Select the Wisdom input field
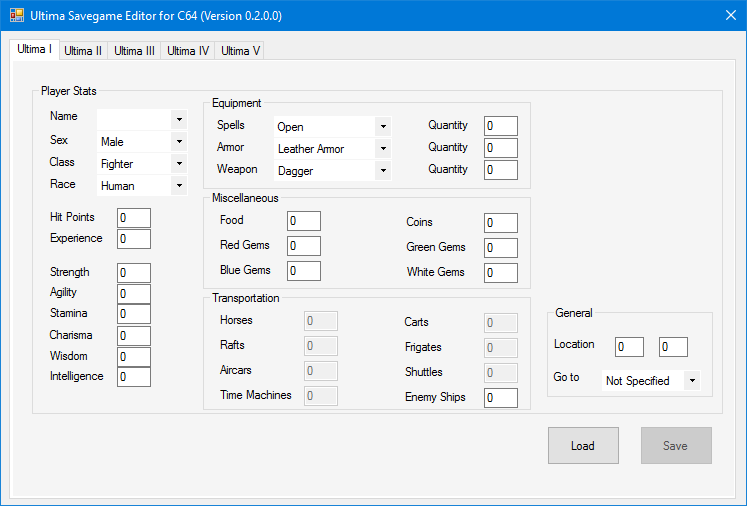747x506 pixels. point(134,357)
